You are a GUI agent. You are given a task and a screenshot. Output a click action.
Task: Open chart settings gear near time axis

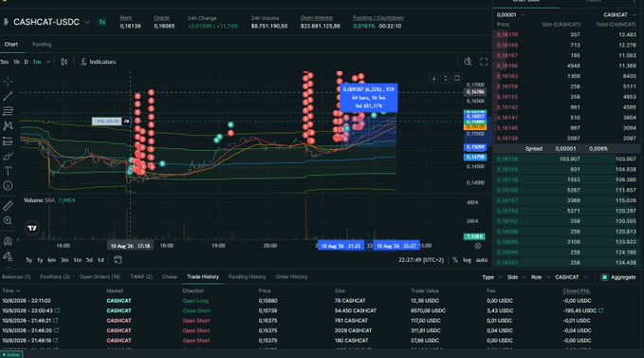pyautogui.click(x=478, y=246)
